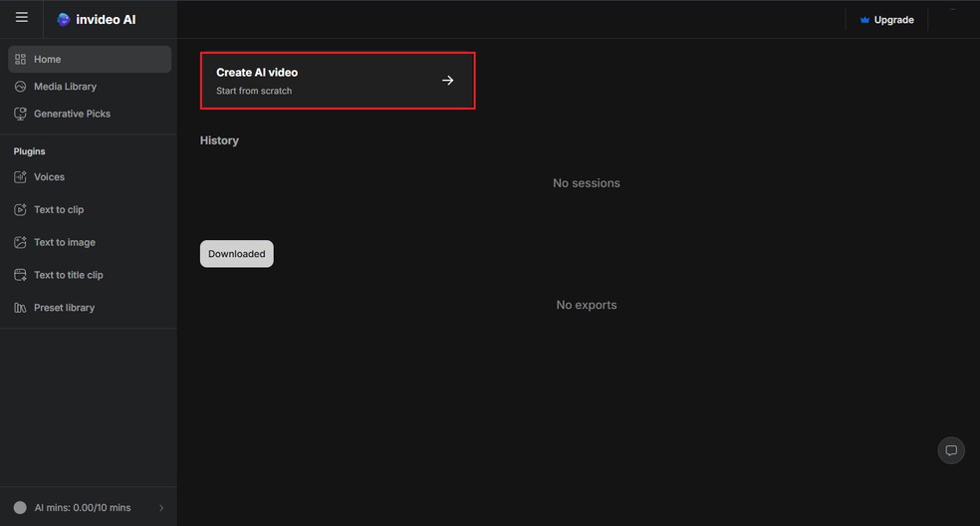Click the Plugins section label

click(x=29, y=151)
